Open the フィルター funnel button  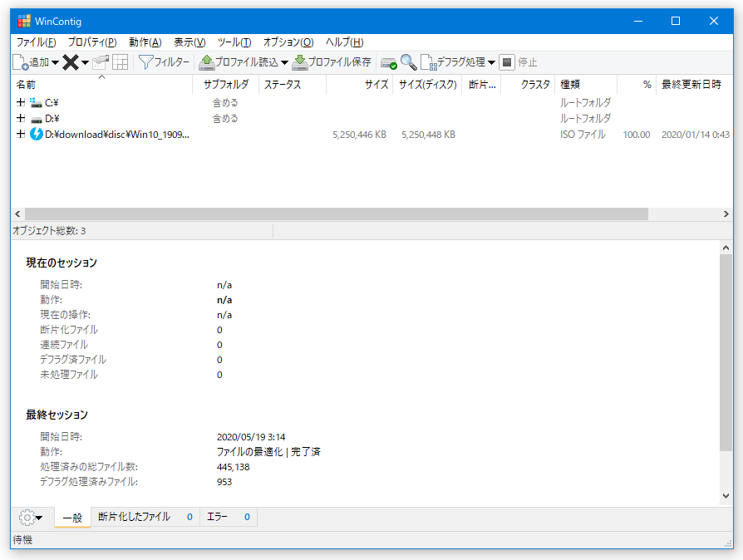pos(164,62)
